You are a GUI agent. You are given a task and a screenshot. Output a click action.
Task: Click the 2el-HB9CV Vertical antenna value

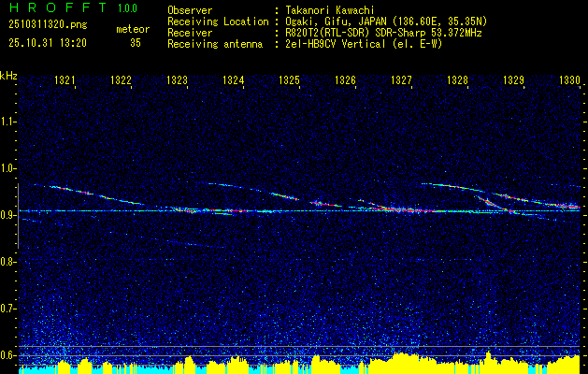(x=364, y=44)
